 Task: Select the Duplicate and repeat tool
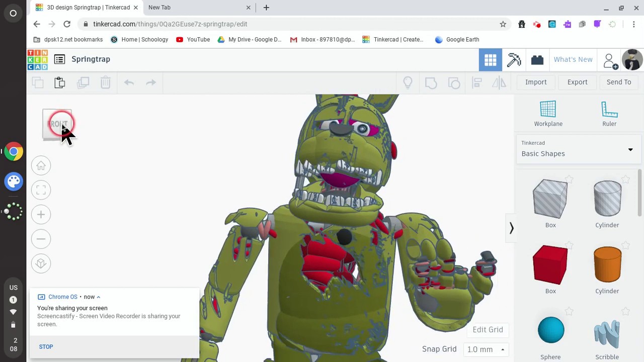pos(83,82)
